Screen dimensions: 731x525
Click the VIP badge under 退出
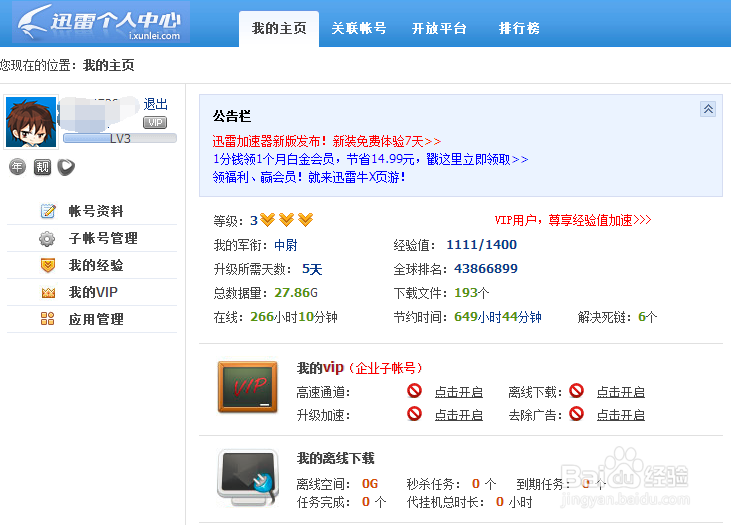(155, 123)
